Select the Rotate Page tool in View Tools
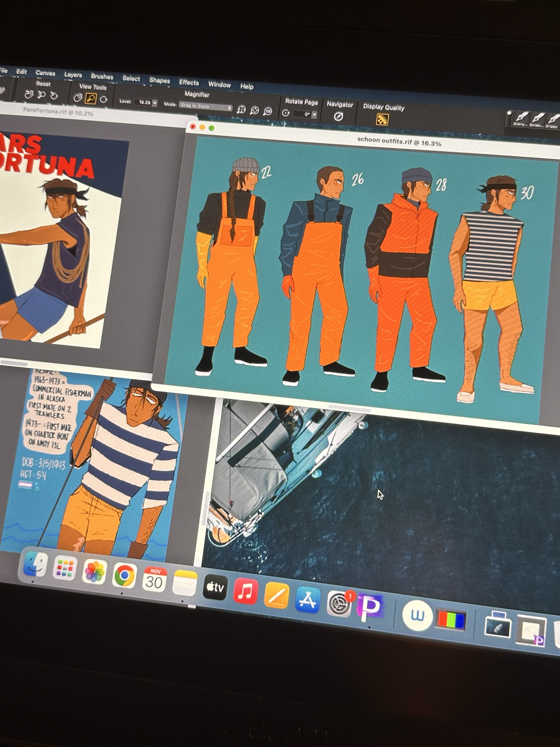 pos(104,100)
